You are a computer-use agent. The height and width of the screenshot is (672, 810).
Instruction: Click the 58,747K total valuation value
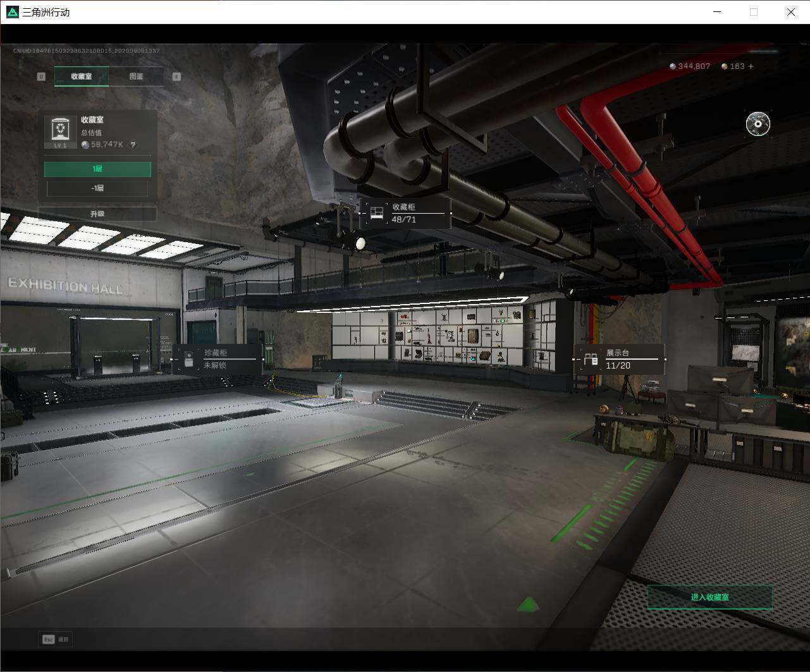pos(107,145)
